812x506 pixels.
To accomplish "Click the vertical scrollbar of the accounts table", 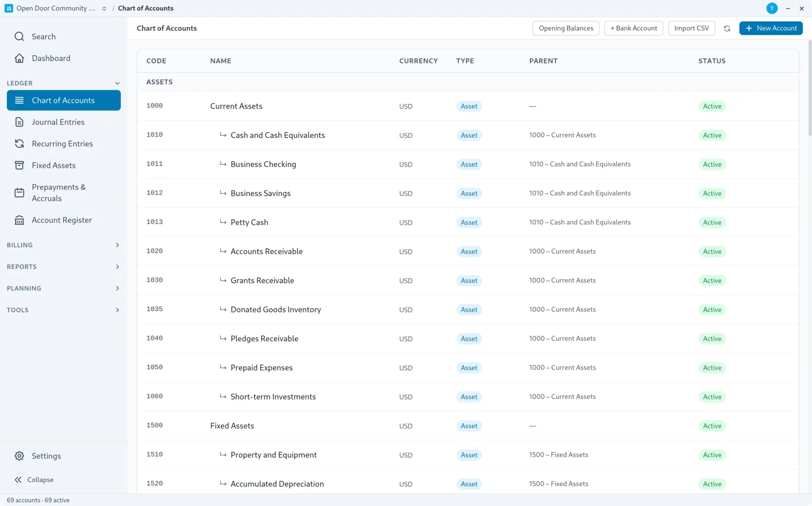I will pyautogui.click(x=810, y=88).
